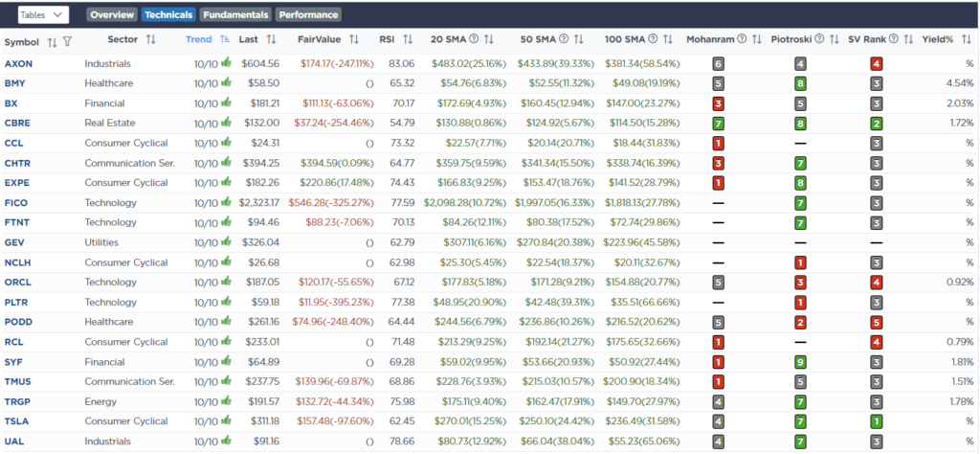Switch to the Fundamentals tab
Viewport: 980px width, 454px height.
tap(234, 15)
